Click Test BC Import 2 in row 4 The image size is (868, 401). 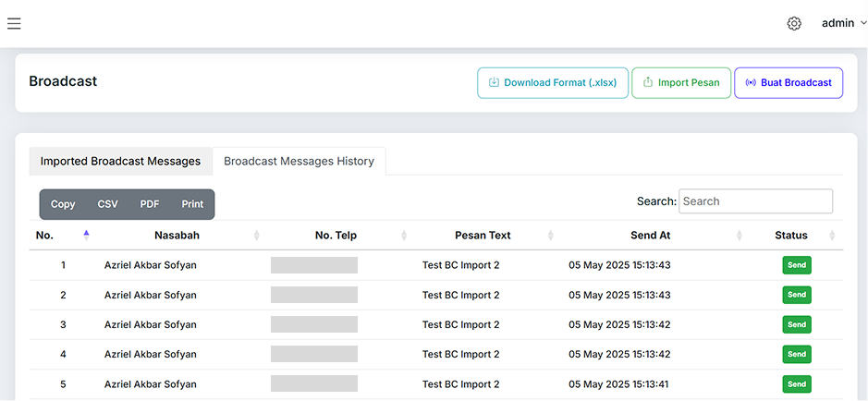(460, 355)
